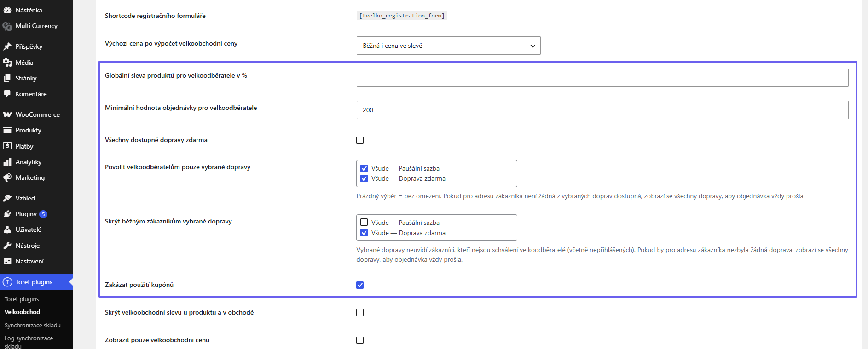Click the Stránky pages icon
This screenshot has width=868, height=349.
click(7, 78)
